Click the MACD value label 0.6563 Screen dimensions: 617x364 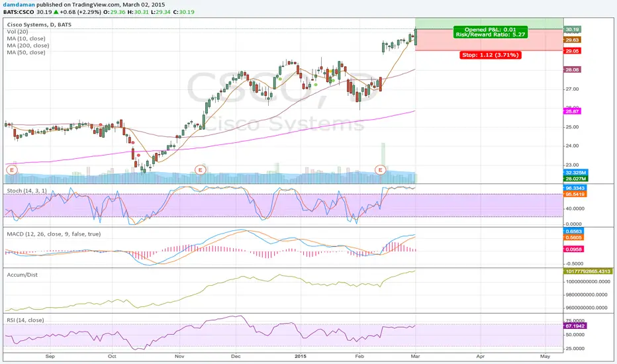[x=574, y=232]
